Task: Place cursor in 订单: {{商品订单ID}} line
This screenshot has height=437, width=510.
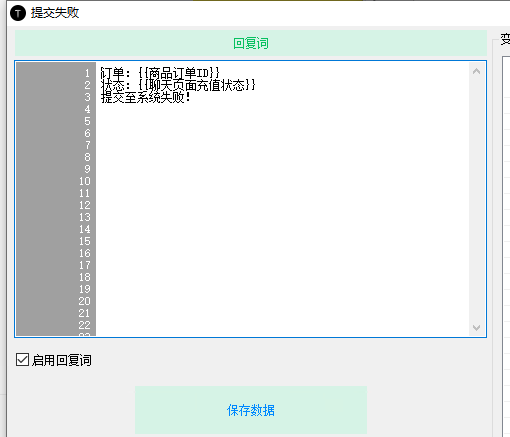Action: (160, 73)
